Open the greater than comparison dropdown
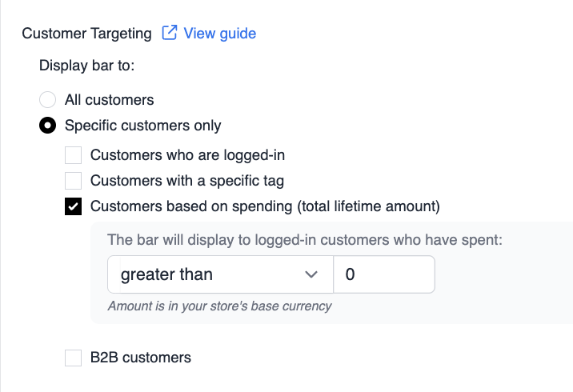Viewport: 573px width, 392px height. pos(220,274)
